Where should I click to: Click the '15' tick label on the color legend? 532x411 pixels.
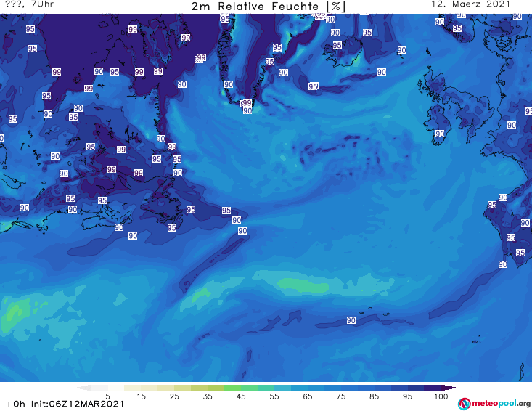pos(141,396)
